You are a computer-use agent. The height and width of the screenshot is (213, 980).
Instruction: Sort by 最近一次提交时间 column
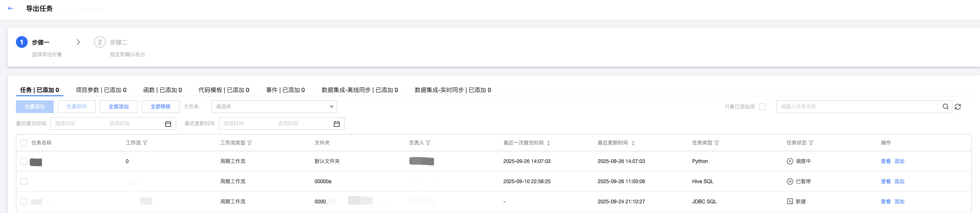(x=548, y=143)
